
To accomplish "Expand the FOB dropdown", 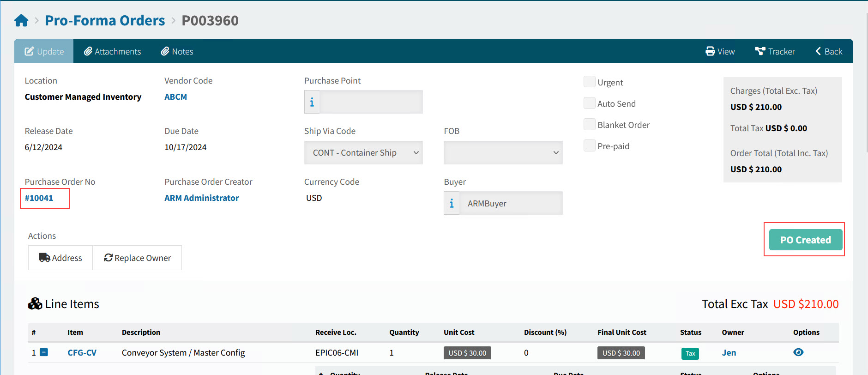I will pos(503,153).
